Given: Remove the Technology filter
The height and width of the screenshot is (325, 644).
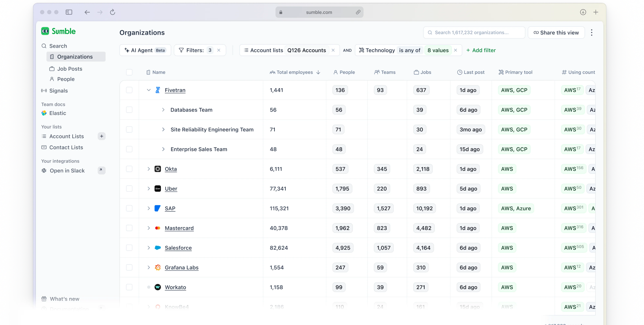Looking at the screenshot, I should pyautogui.click(x=455, y=50).
